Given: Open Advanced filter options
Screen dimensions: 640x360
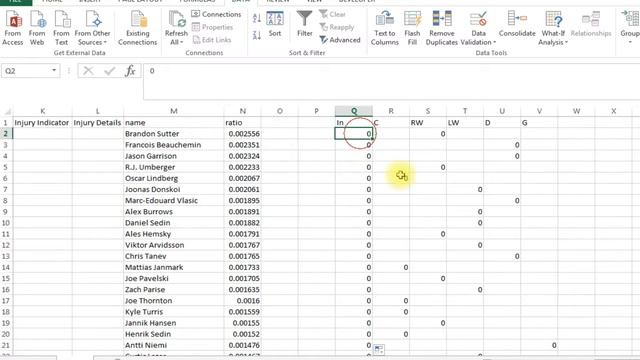Looking at the screenshot, I should tap(340, 40).
